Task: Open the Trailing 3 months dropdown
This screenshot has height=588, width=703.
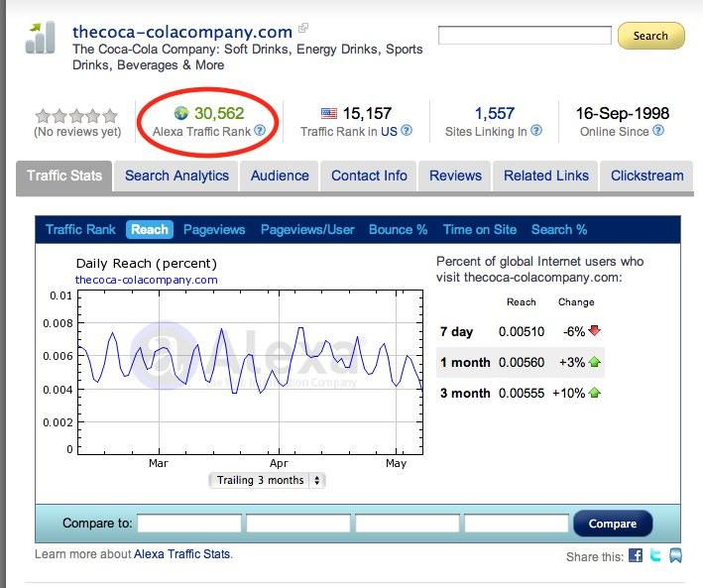Action: pyautogui.click(x=267, y=480)
